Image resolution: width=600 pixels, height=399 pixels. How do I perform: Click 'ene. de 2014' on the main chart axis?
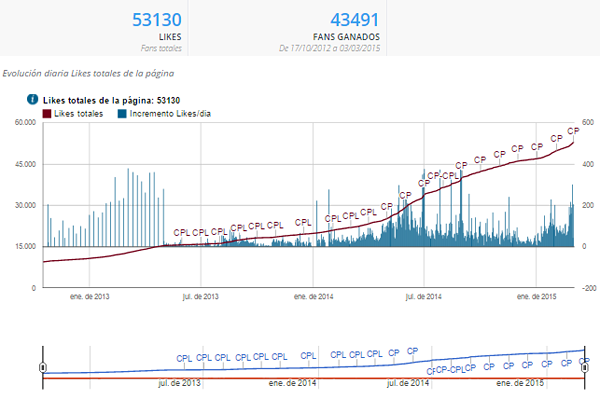[313, 296]
